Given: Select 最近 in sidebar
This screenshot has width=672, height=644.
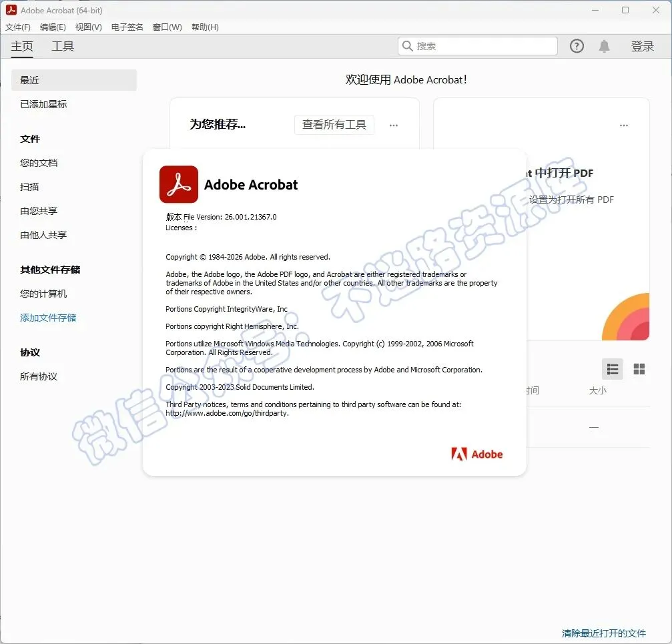Looking at the screenshot, I should point(73,80).
